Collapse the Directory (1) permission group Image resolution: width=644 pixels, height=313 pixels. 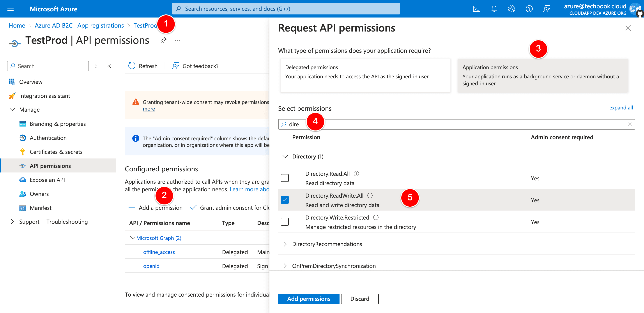[285, 156]
